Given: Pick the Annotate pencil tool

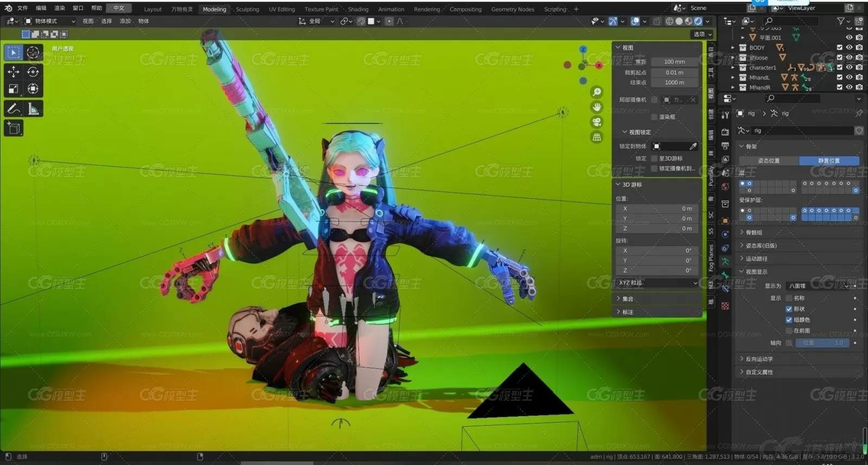Looking at the screenshot, I should 14,109.
